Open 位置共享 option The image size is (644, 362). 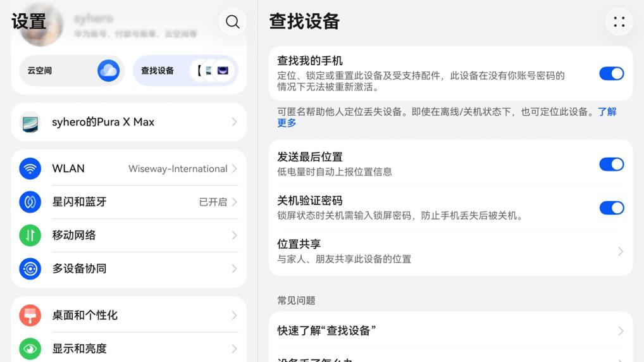pos(450,251)
